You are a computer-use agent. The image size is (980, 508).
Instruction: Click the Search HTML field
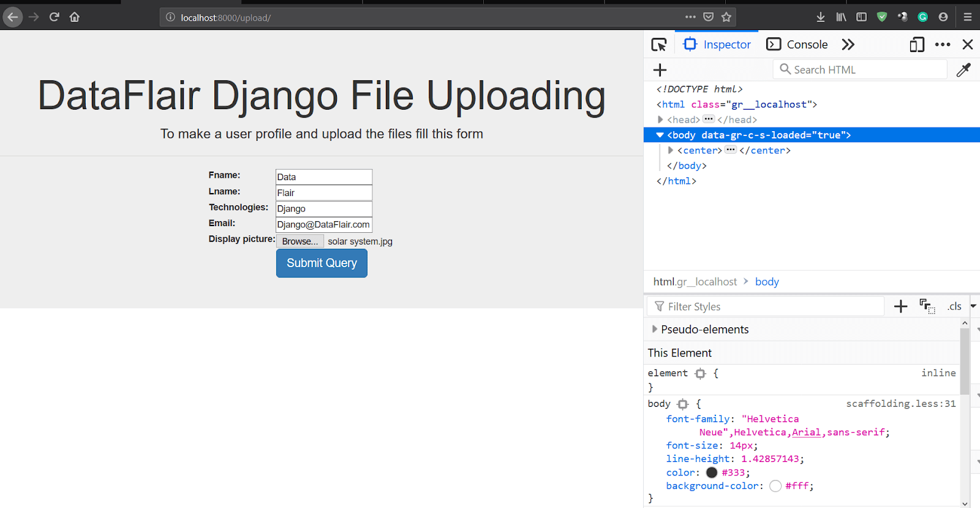[x=860, y=70]
